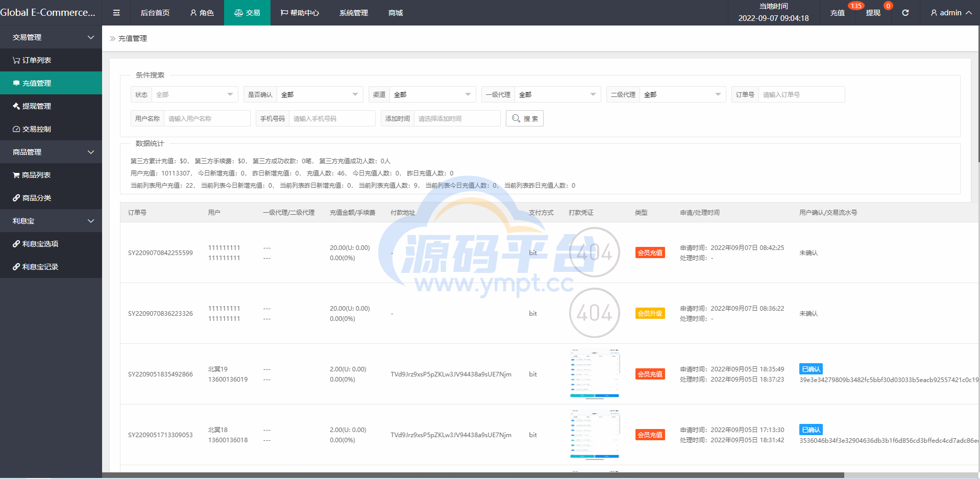The height and width of the screenshot is (479, 980).
Task: Click the yellow 会员升级 tag
Action: (650, 313)
